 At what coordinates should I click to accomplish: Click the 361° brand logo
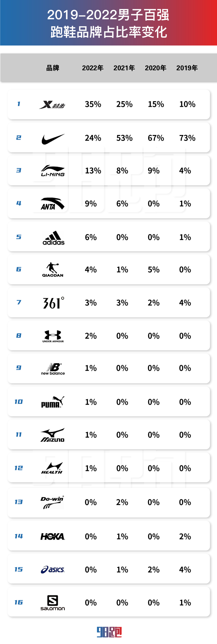[x=53, y=303]
